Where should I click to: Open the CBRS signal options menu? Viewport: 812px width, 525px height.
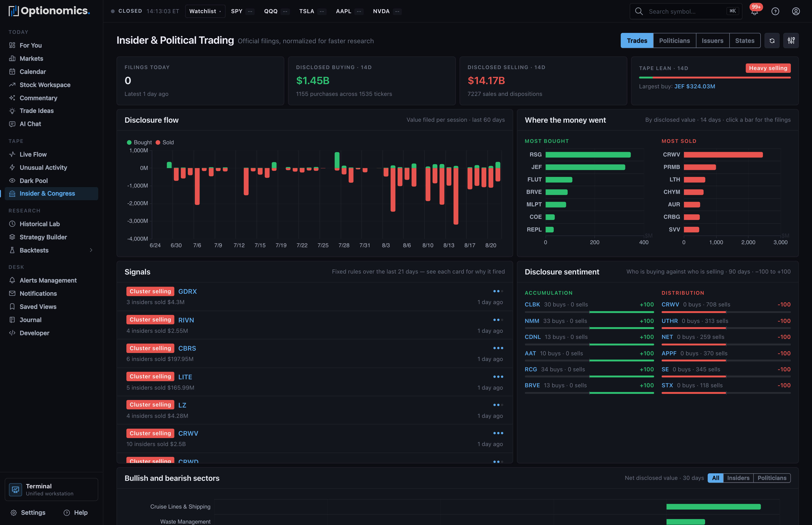pyautogui.click(x=498, y=348)
